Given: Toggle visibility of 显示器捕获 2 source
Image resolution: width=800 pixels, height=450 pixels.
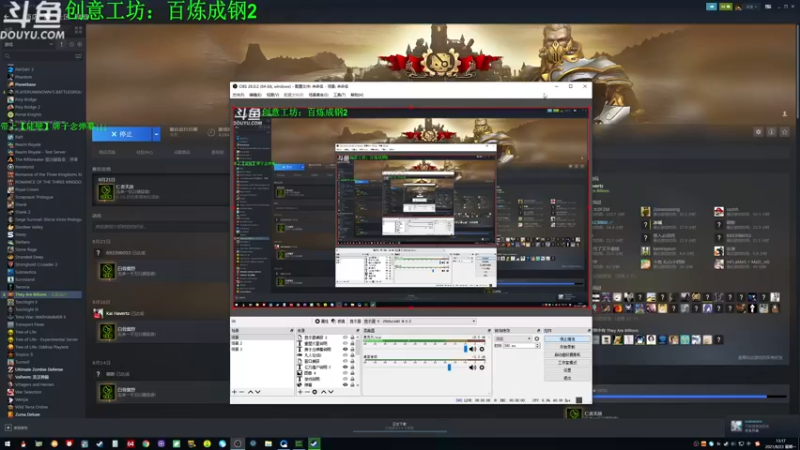Looking at the screenshot, I should click(345, 338).
